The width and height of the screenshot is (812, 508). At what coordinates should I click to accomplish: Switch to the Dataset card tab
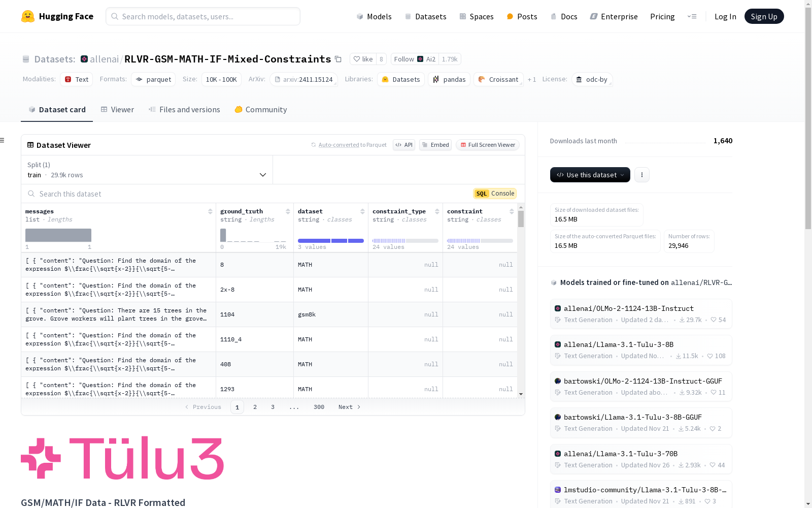pos(57,110)
